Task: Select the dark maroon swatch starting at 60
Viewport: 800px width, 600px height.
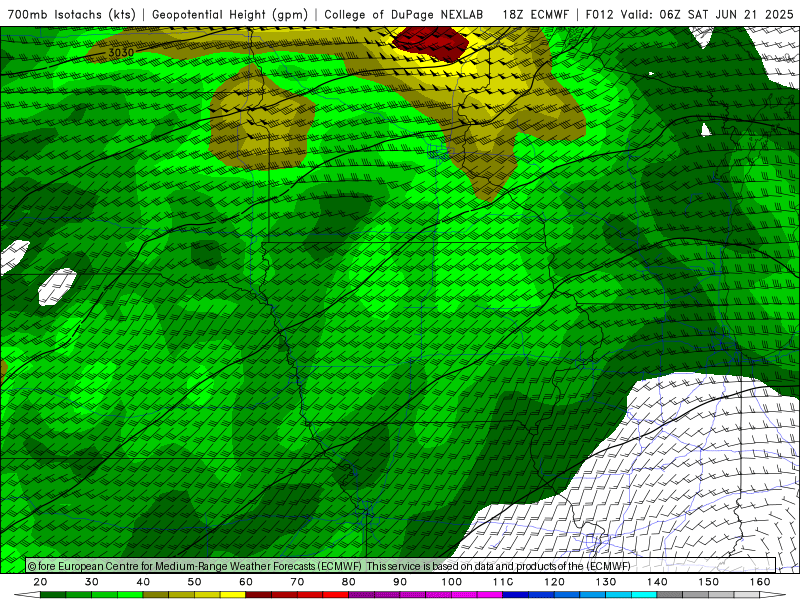Action: coord(259,595)
